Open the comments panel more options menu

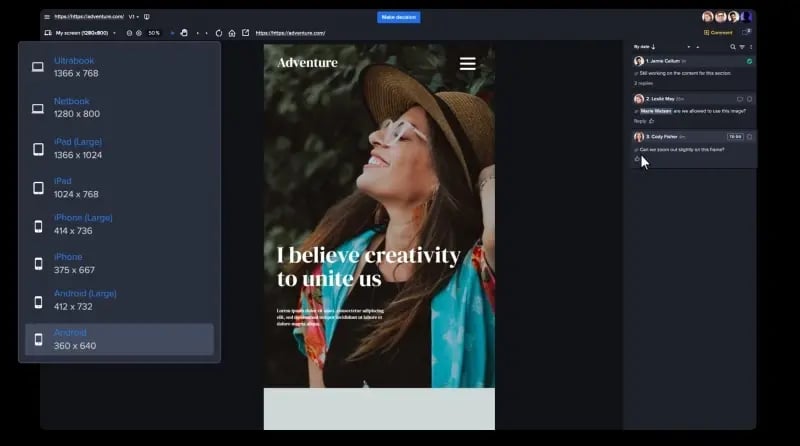tap(751, 47)
